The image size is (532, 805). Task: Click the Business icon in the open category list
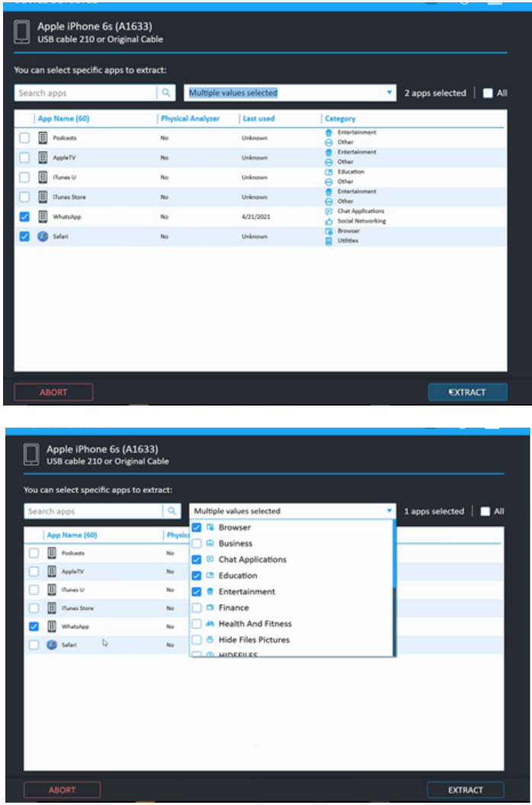pyautogui.click(x=210, y=544)
